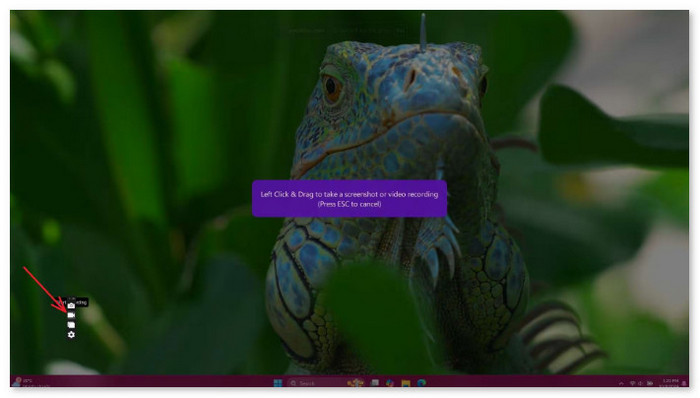The height and width of the screenshot is (398, 700).
Task: Click the colorful Copilot taskbar icon
Action: (390, 383)
